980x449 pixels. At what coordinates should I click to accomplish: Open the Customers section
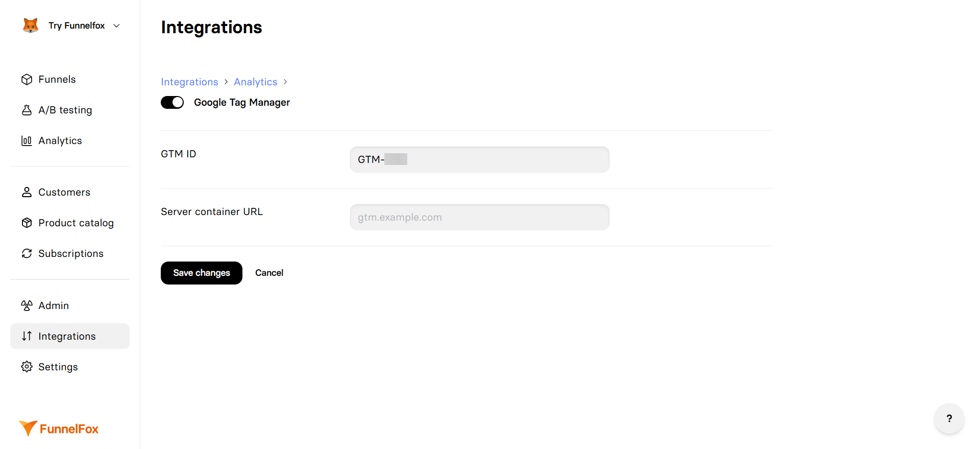[x=63, y=192]
